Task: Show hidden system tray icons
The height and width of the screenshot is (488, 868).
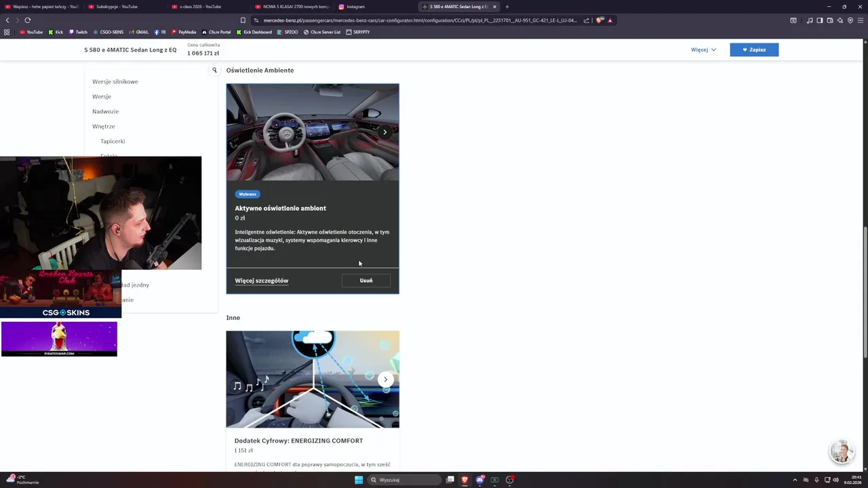Action: [x=795, y=480]
